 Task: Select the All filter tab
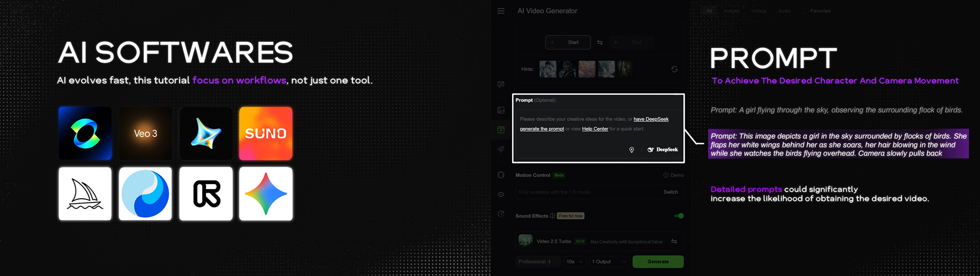(709, 11)
